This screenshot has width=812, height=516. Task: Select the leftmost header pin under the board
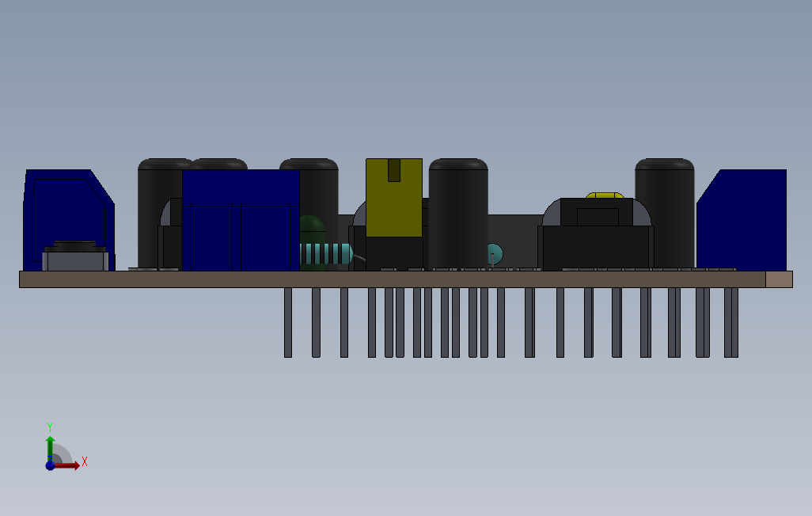pyautogui.click(x=288, y=322)
